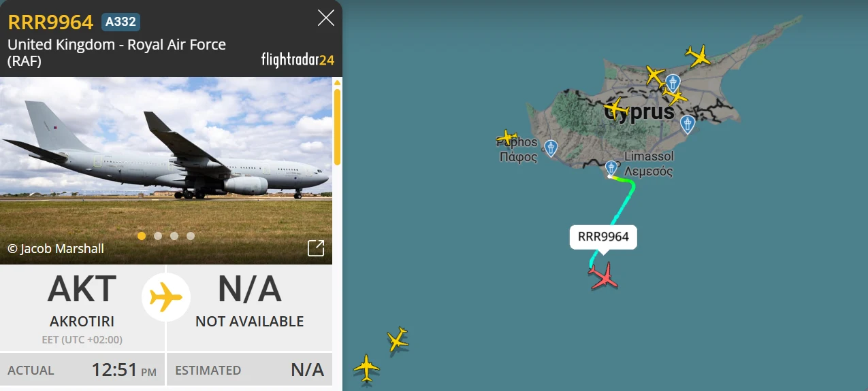The image size is (868, 391).
Task: Click the A332 aircraft type badge
Action: [120, 22]
